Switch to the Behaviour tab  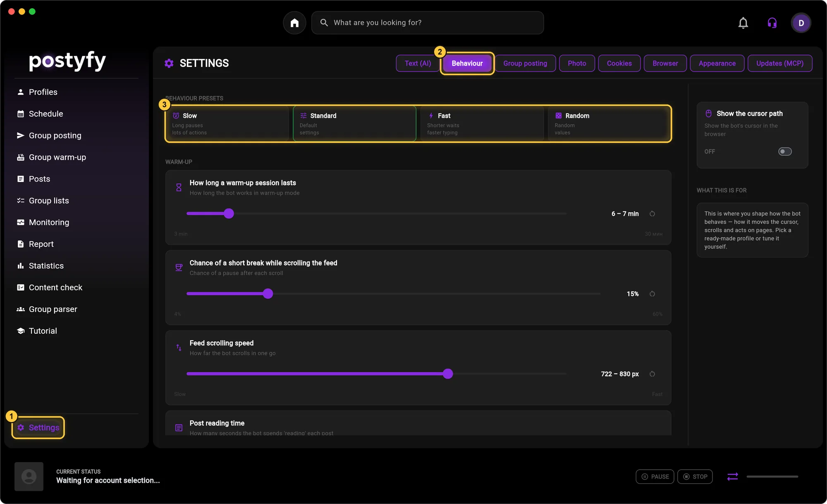467,63
